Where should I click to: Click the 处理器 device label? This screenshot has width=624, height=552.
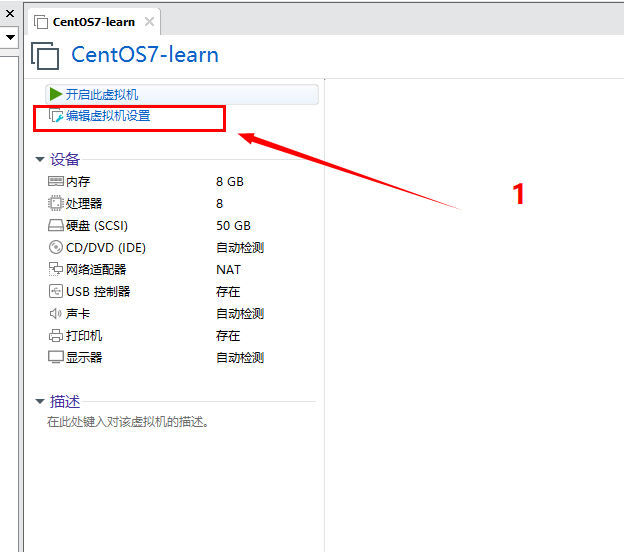(x=84, y=204)
